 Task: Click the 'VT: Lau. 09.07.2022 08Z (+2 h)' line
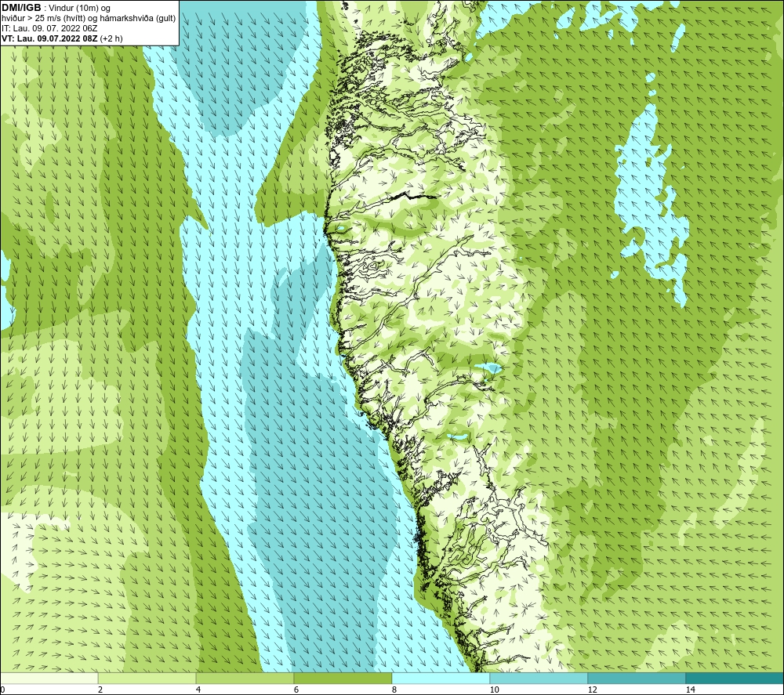(x=62, y=38)
